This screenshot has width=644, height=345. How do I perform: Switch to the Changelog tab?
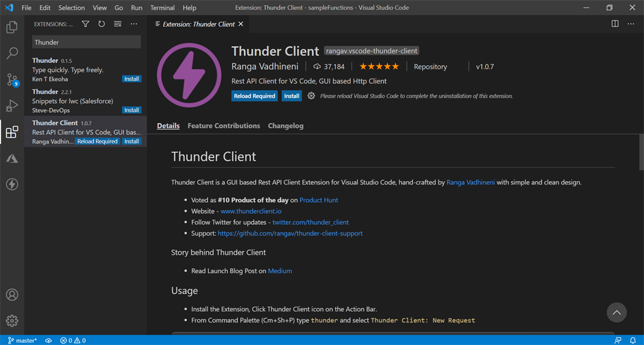click(286, 126)
